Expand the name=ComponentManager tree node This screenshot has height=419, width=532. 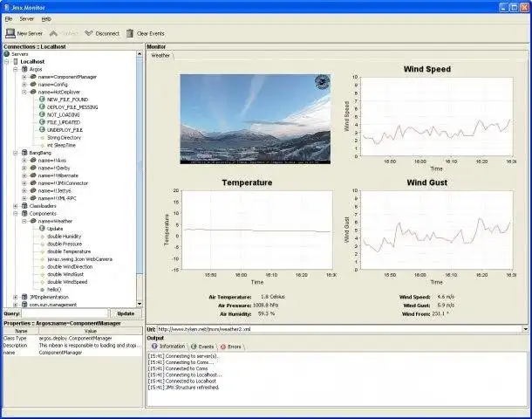click(24, 77)
